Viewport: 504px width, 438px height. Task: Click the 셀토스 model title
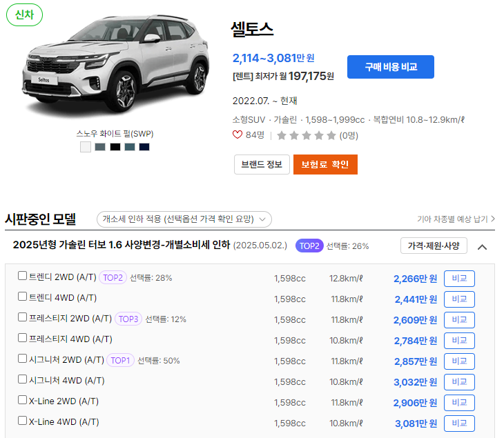pos(252,29)
